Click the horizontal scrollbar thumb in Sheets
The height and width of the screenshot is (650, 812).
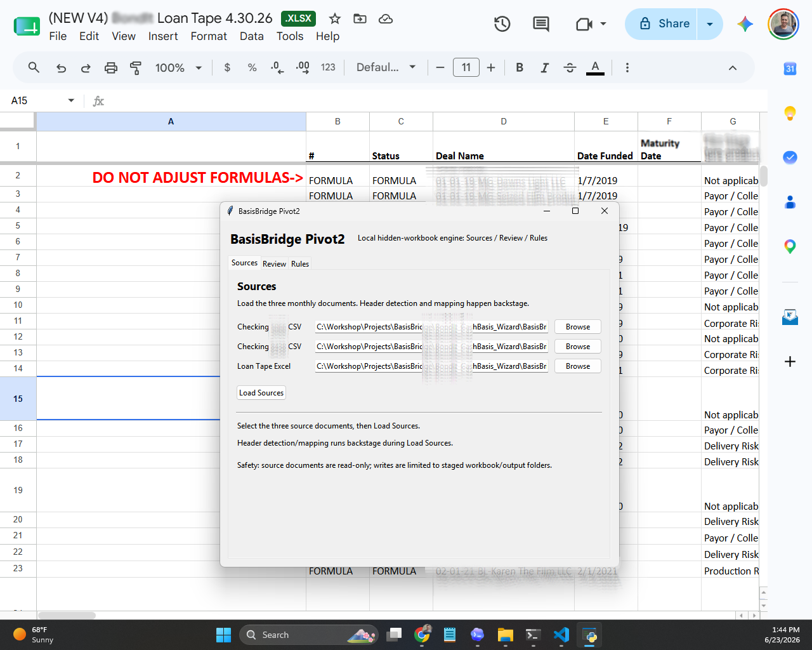click(67, 616)
